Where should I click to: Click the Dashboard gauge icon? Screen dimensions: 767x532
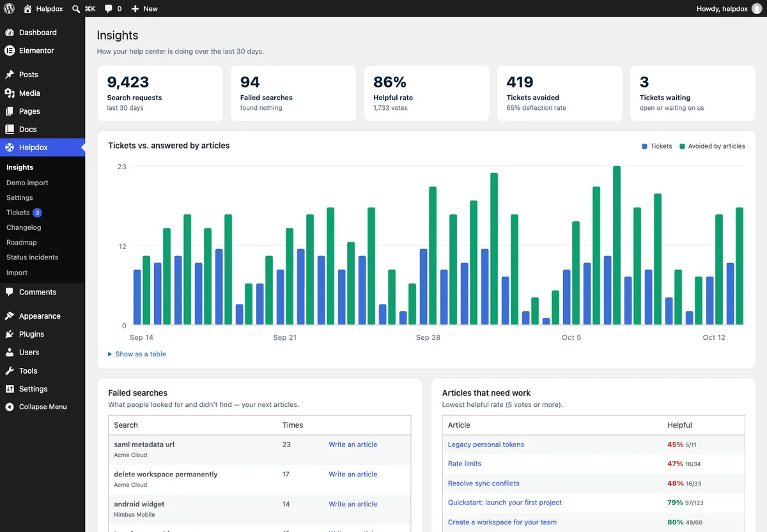pos(10,33)
